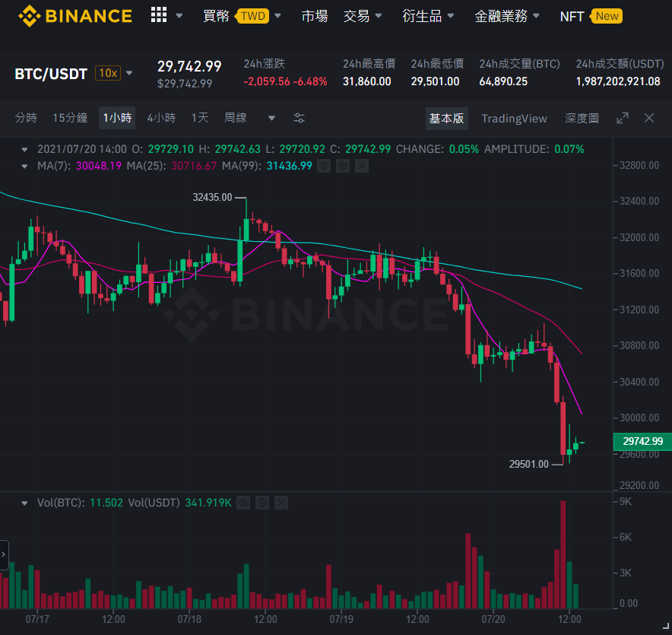Image resolution: width=672 pixels, height=635 pixels.
Task: Toggle MA indicator visibility eye
Action: point(324,166)
